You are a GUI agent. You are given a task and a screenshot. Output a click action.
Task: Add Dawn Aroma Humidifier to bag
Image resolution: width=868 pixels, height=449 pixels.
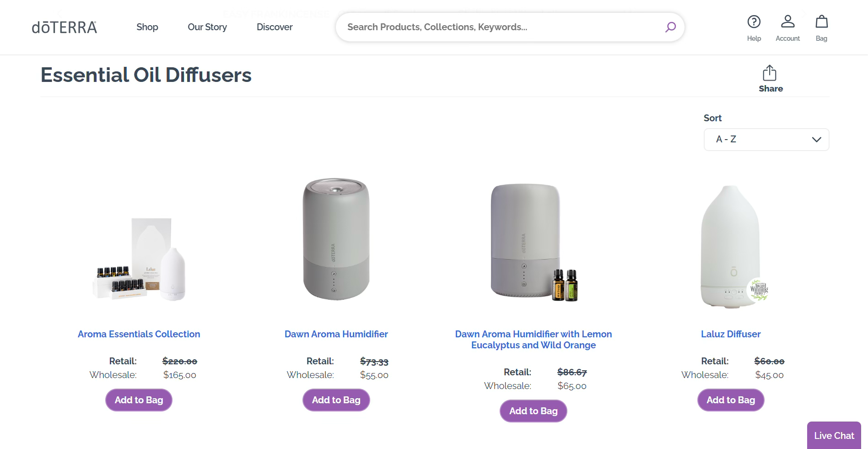[x=336, y=400]
